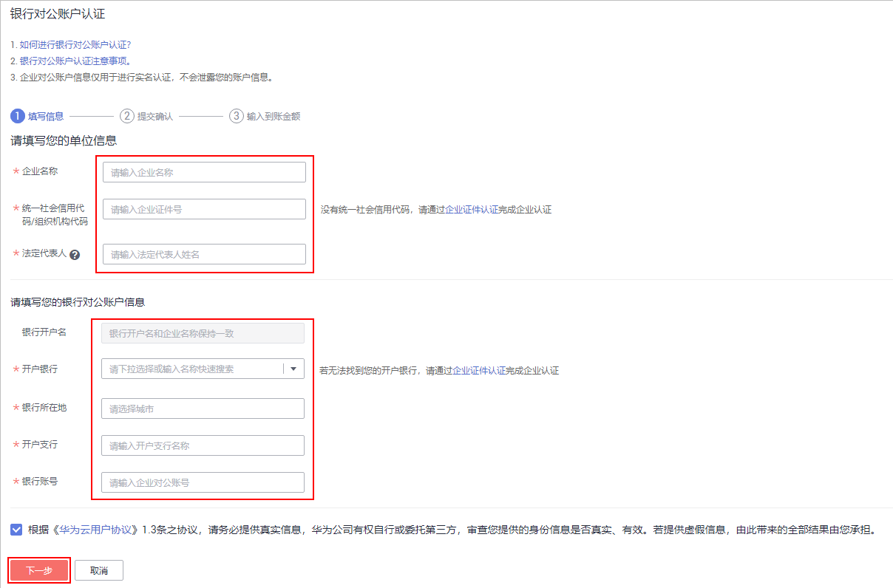Uncheck the user agreement checkbox
This screenshot has width=893, height=588.
click(x=16, y=527)
